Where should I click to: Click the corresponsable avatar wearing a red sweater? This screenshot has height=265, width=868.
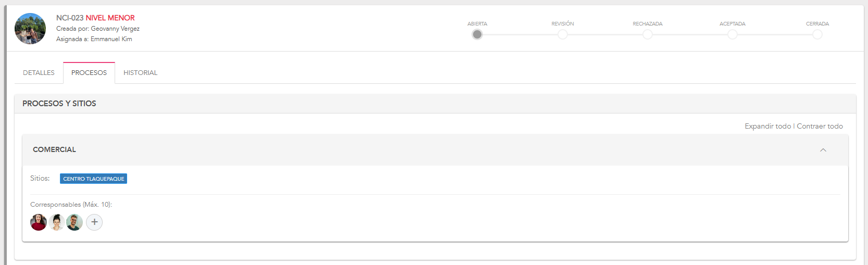point(39,222)
